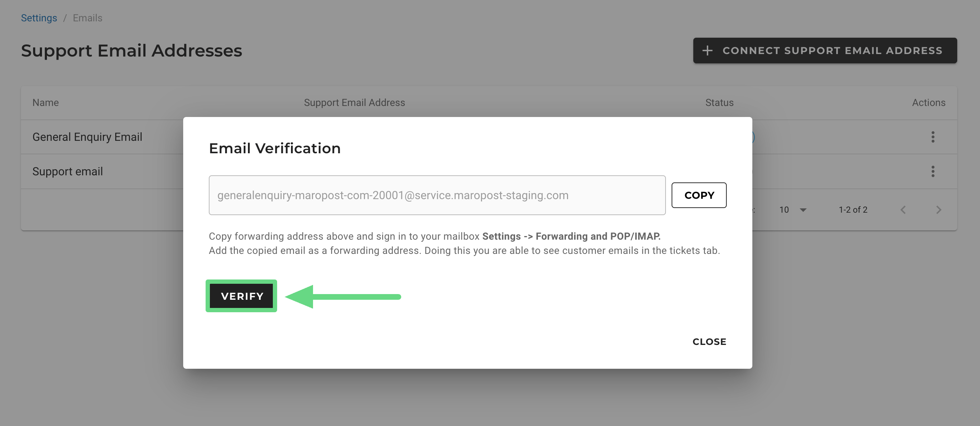Screen dimensions: 980x426
Task: Click Connect Support Email Address button
Action: pos(825,50)
